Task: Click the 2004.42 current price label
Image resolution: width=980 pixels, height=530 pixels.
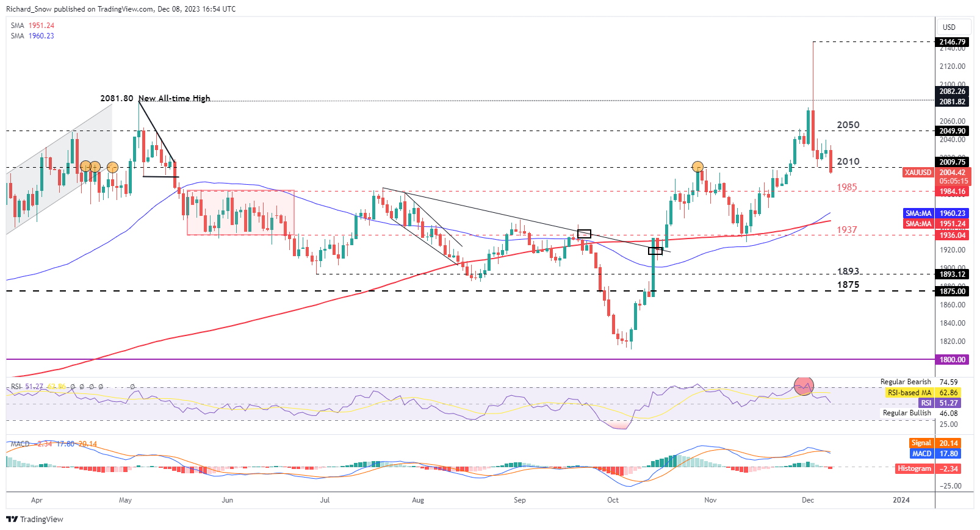Action: tap(952, 173)
